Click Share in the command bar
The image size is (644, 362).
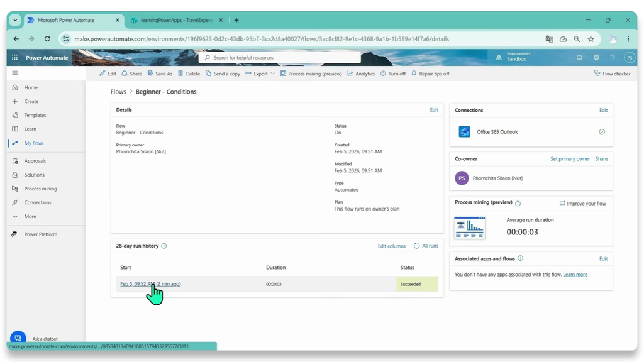point(131,74)
